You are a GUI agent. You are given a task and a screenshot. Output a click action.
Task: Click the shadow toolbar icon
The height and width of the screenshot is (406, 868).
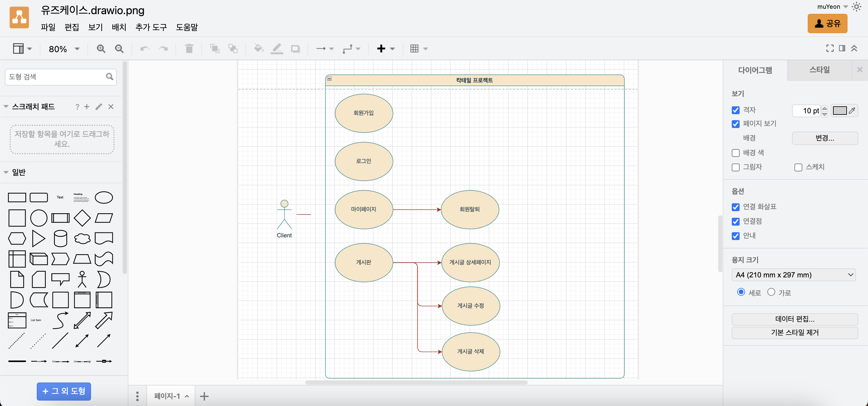point(295,49)
